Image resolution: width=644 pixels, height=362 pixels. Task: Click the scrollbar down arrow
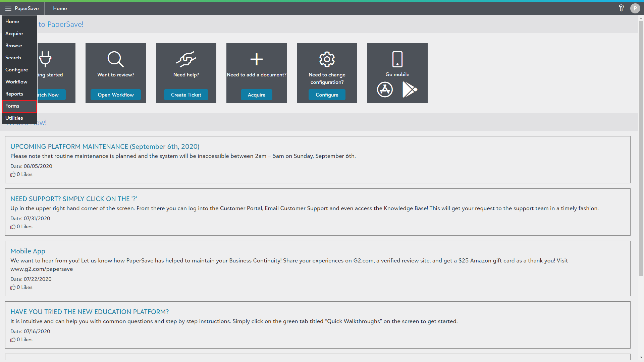coord(641,358)
